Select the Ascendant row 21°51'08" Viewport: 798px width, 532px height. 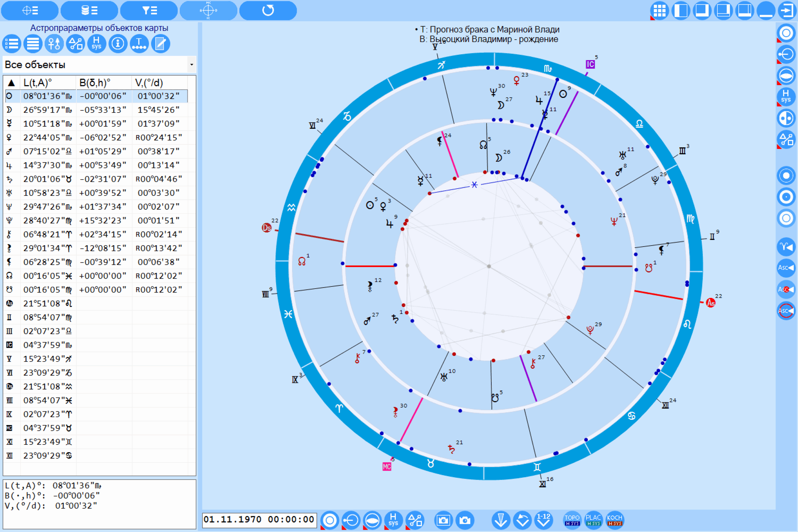click(96, 304)
